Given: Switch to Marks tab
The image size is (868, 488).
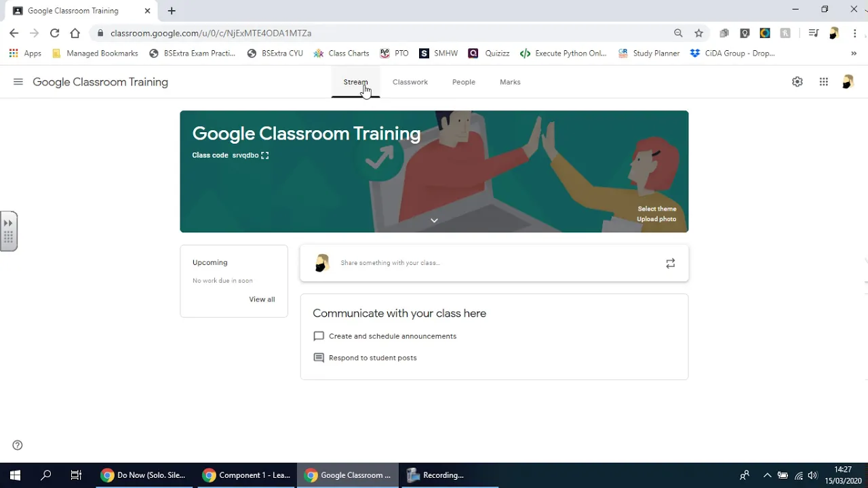Looking at the screenshot, I should tap(510, 82).
